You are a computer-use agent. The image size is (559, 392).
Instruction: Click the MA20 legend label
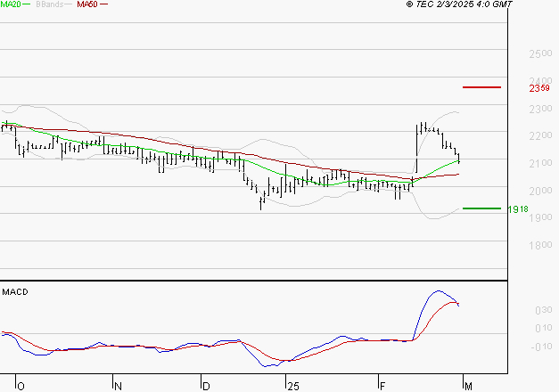[x=11, y=4]
